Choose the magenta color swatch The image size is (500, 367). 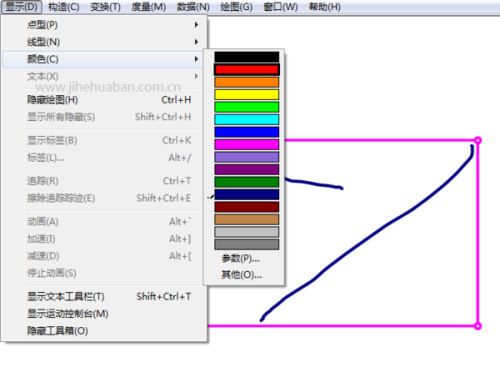[x=247, y=144]
